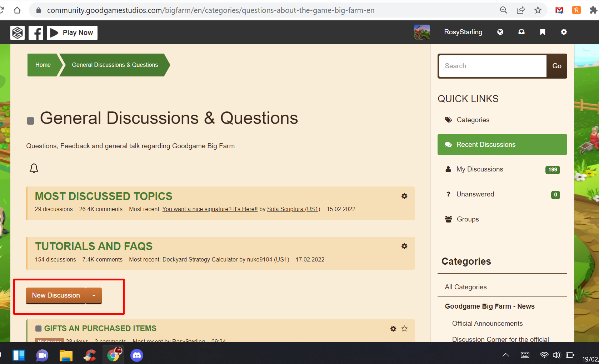Click the browser home icon
Viewport: 599px width, 364px height.
tap(17, 10)
